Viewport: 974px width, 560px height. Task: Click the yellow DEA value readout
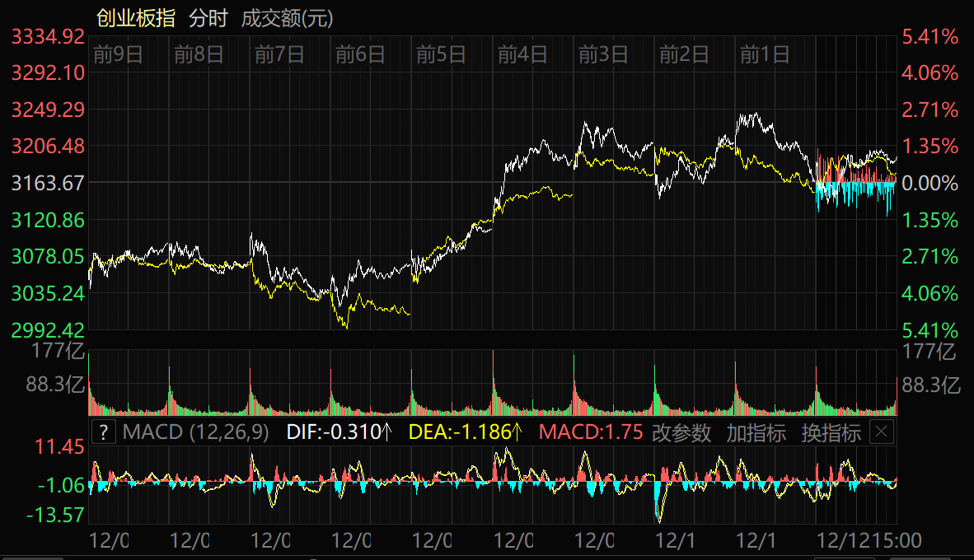pyautogui.click(x=466, y=432)
